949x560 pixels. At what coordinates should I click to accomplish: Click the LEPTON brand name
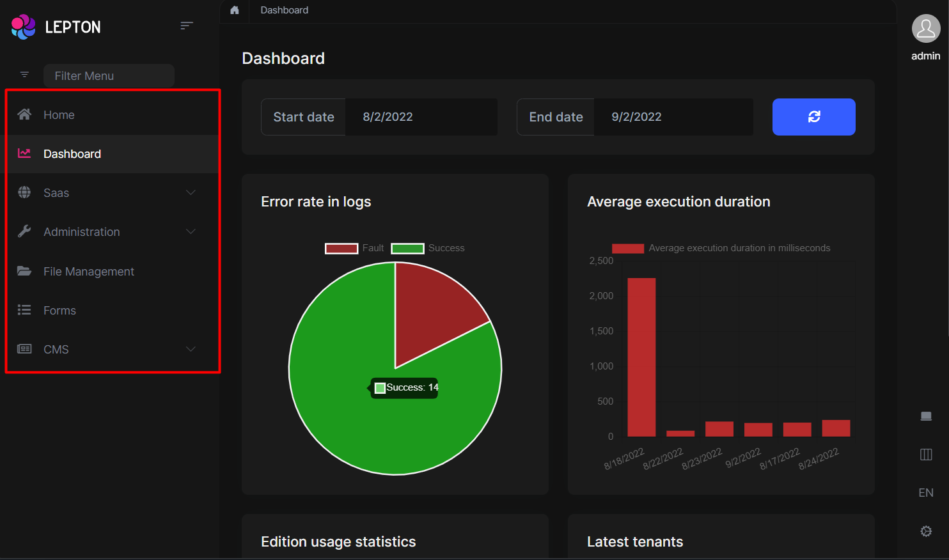73,27
